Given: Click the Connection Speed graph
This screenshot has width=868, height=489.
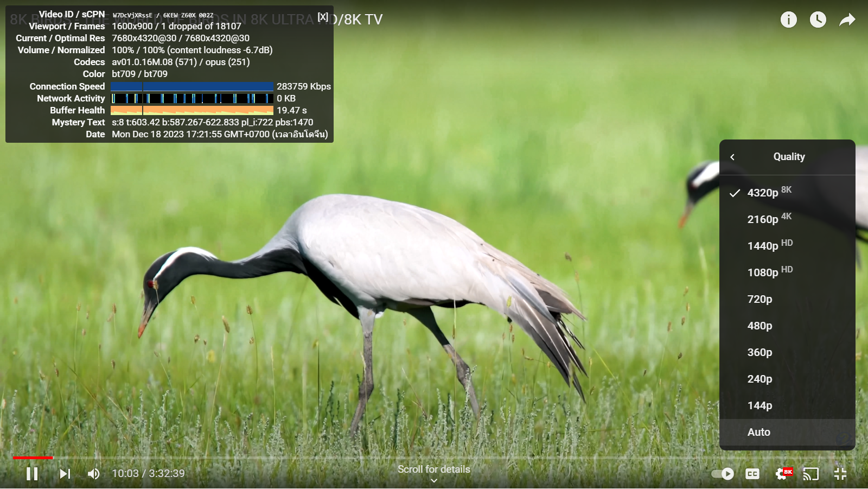Looking at the screenshot, I should [x=192, y=86].
